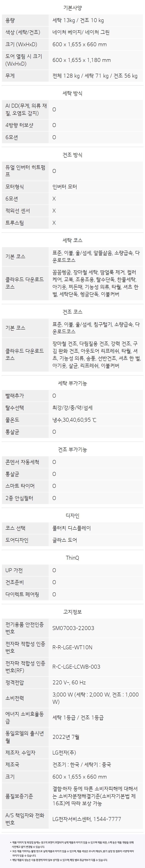Screen dimensions: 145x868
Task: Select the 4방향 터보샷 feature row
Action: pos(72,125)
